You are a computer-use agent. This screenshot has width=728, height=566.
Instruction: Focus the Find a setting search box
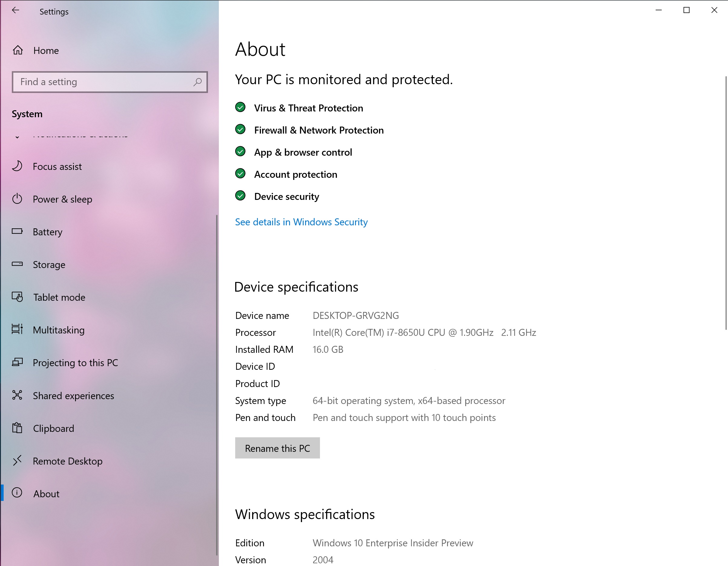click(103, 82)
